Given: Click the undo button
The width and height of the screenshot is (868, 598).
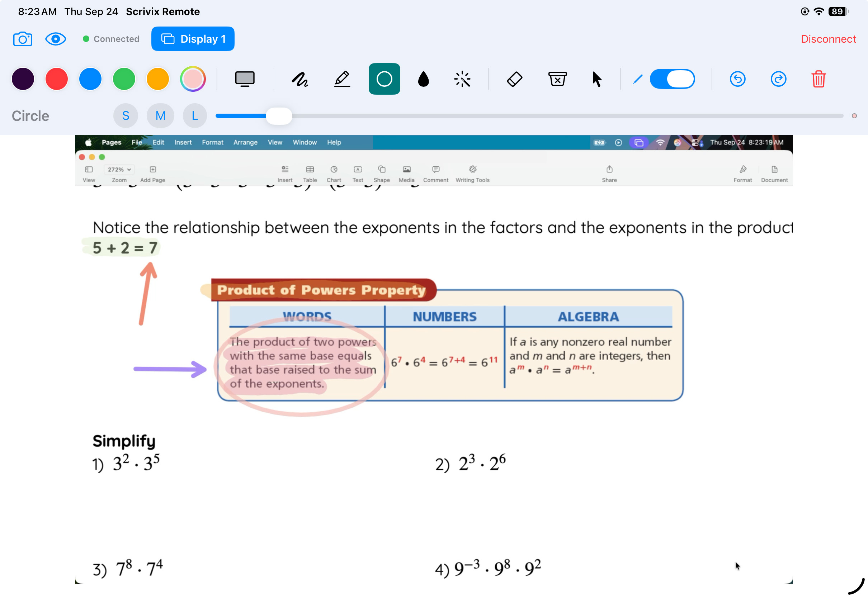Looking at the screenshot, I should [737, 79].
